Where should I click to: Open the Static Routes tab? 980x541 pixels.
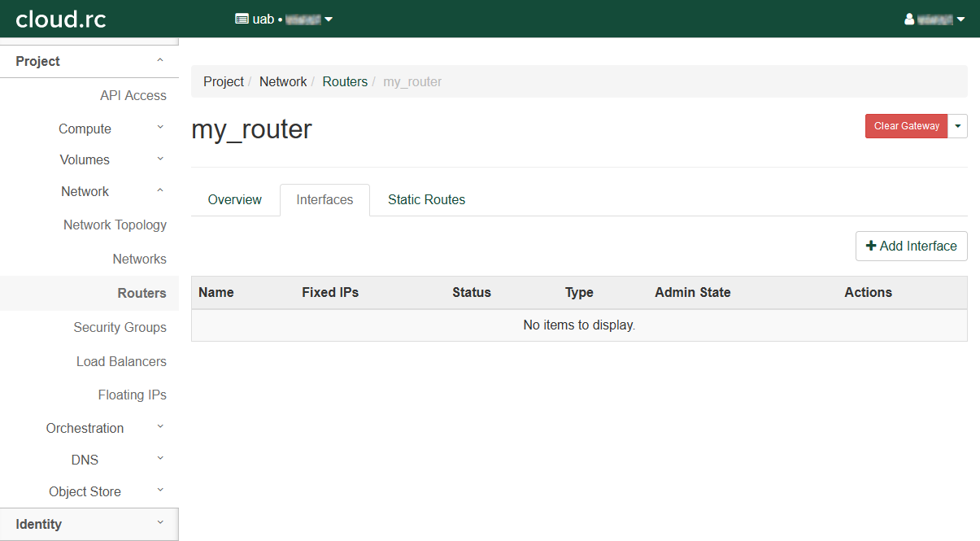(426, 200)
